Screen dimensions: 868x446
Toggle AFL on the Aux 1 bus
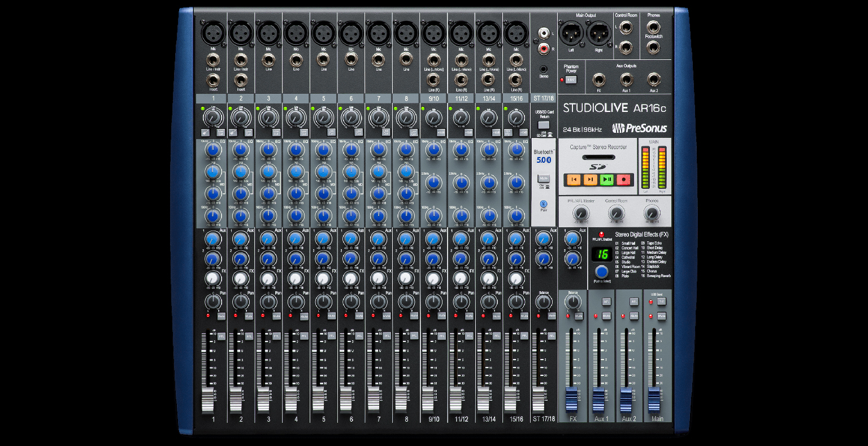pyautogui.click(x=606, y=301)
